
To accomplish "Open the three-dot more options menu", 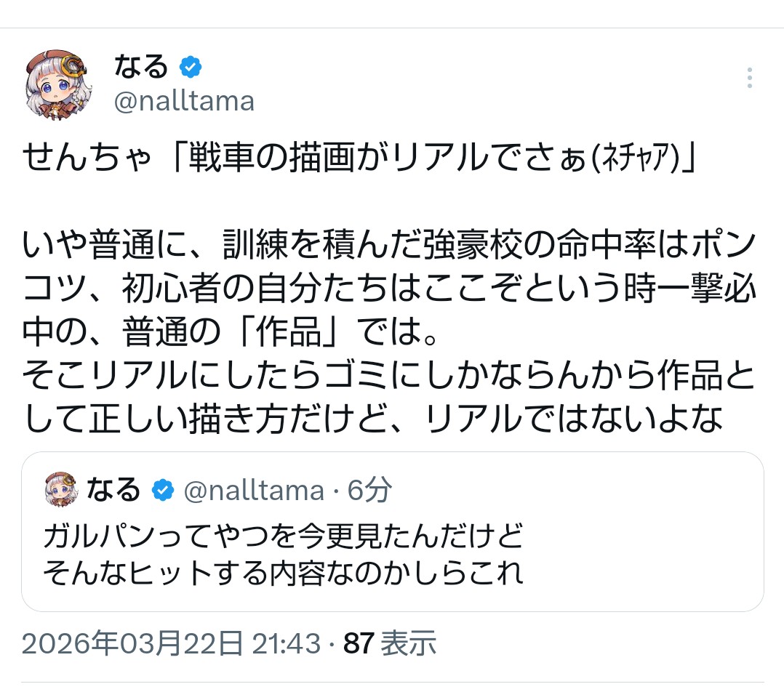I will coord(750,78).
